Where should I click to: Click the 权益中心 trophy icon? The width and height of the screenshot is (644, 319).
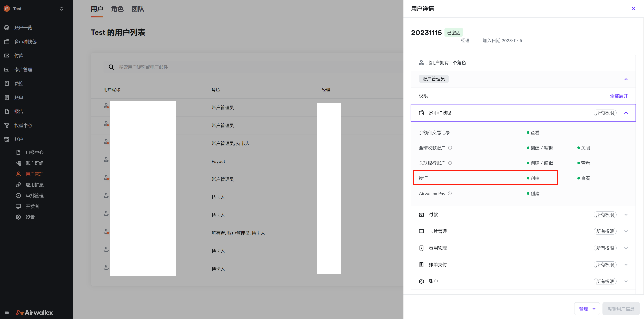[7, 125]
